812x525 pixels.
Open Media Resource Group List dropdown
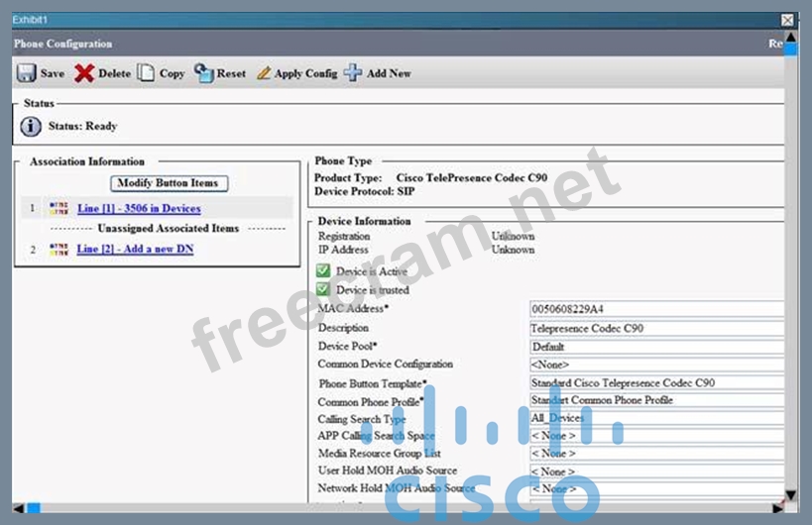tap(656, 453)
